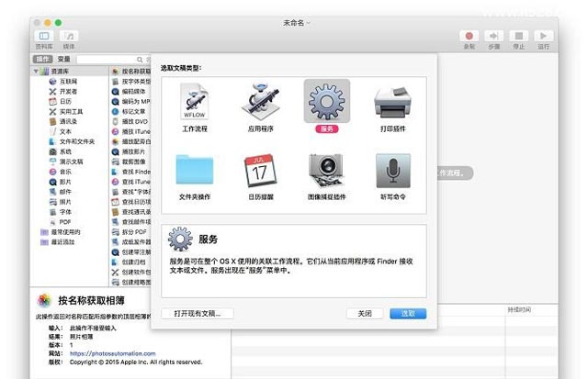
Task: Click the Photos icon beside 按名称获取相簿
Action: pos(44,300)
